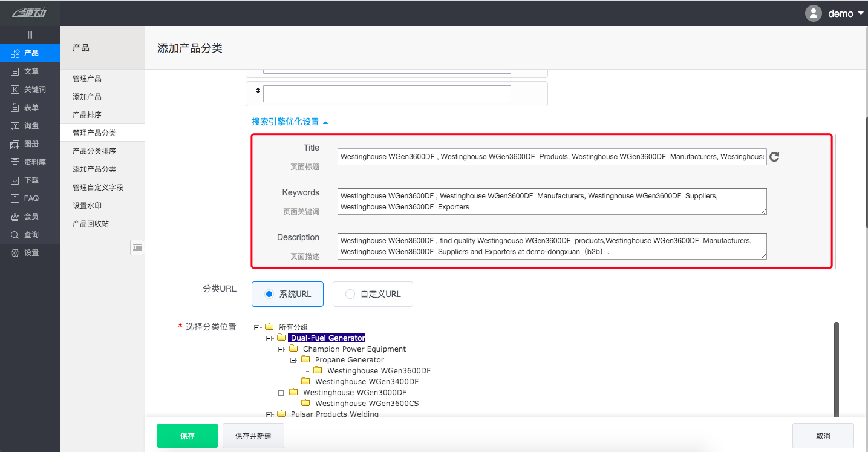Select the 自定义URL radio option

tap(350, 294)
